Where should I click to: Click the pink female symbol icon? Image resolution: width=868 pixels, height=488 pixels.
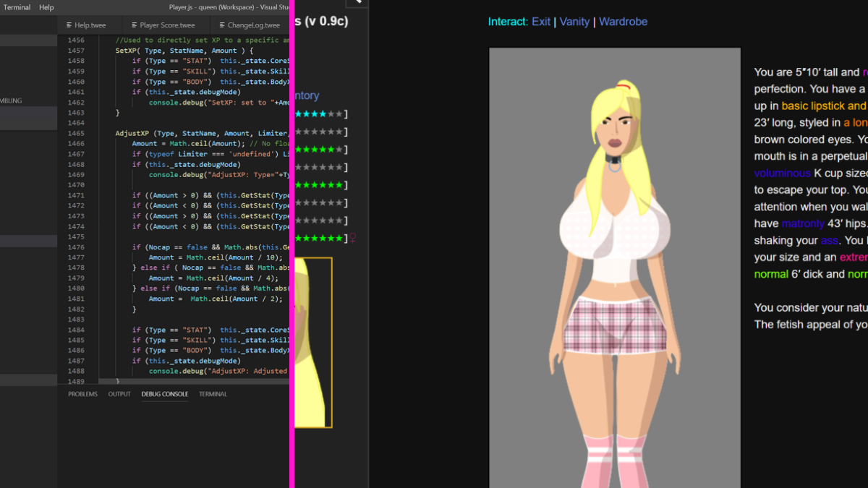(352, 238)
